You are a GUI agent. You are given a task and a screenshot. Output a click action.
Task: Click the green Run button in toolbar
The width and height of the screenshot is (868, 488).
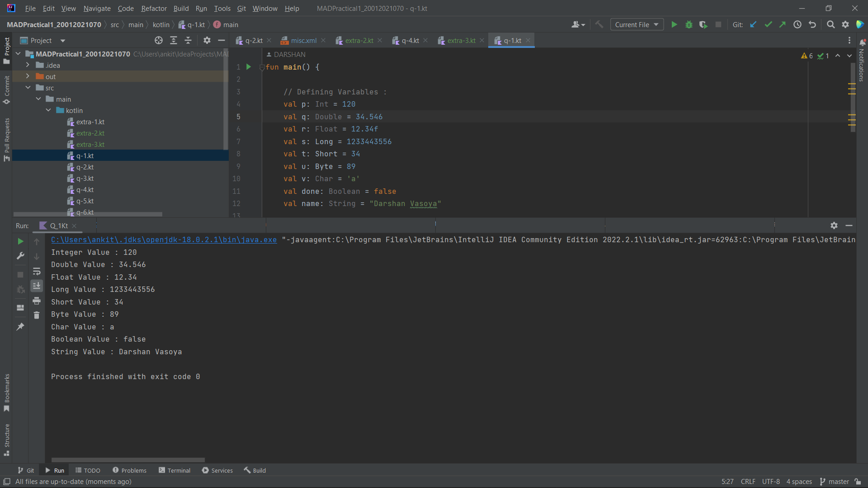pyautogui.click(x=674, y=25)
